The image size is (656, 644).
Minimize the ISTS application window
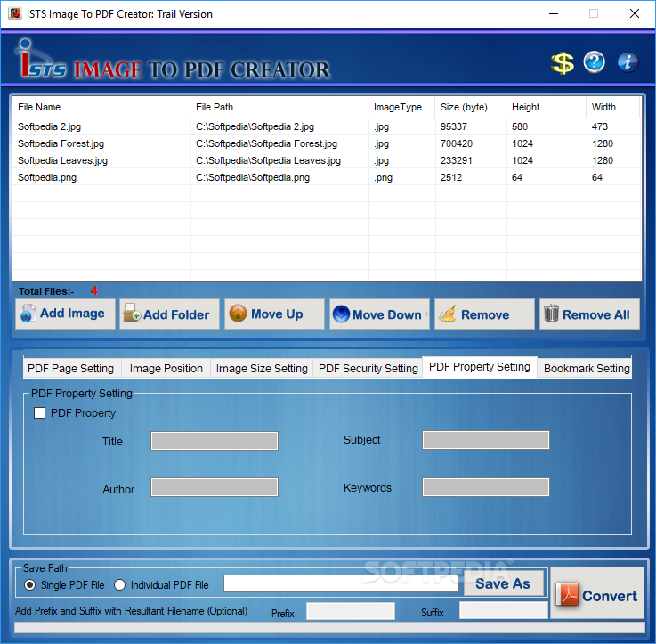coord(554,13)
